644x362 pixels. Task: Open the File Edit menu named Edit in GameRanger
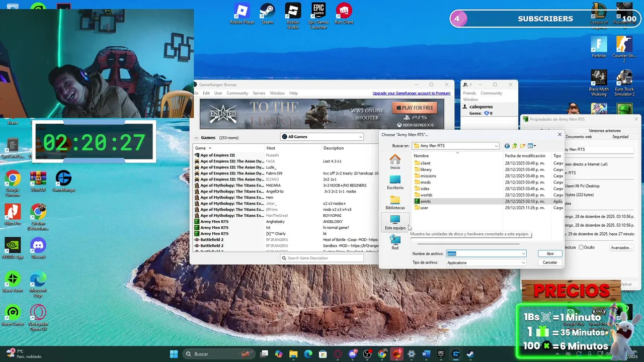pyautogui.click(x=206, y=93)
